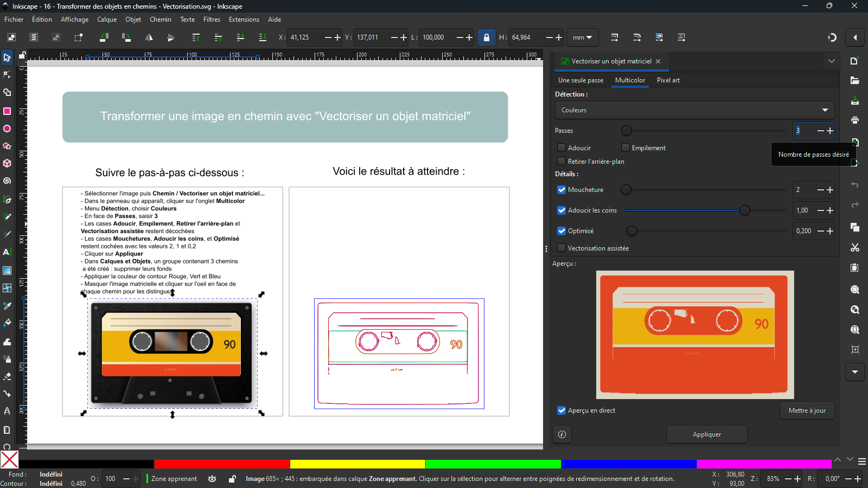Select the Spiral tool
The image size is (868, 488).
tap(7, 181)
